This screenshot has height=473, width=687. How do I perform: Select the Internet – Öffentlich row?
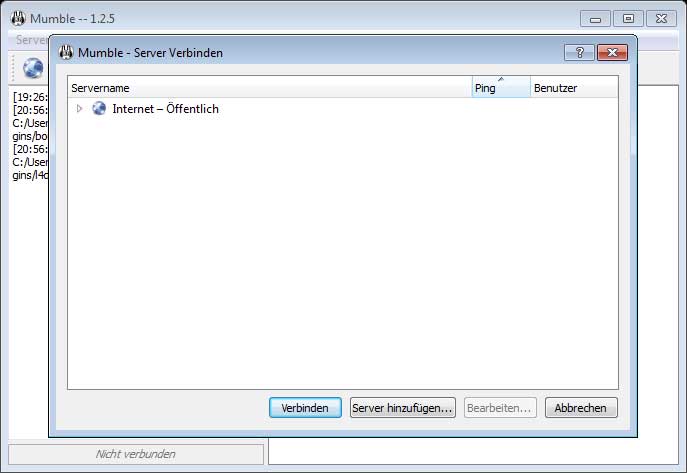pyautogui.click(x=343, y=109)
